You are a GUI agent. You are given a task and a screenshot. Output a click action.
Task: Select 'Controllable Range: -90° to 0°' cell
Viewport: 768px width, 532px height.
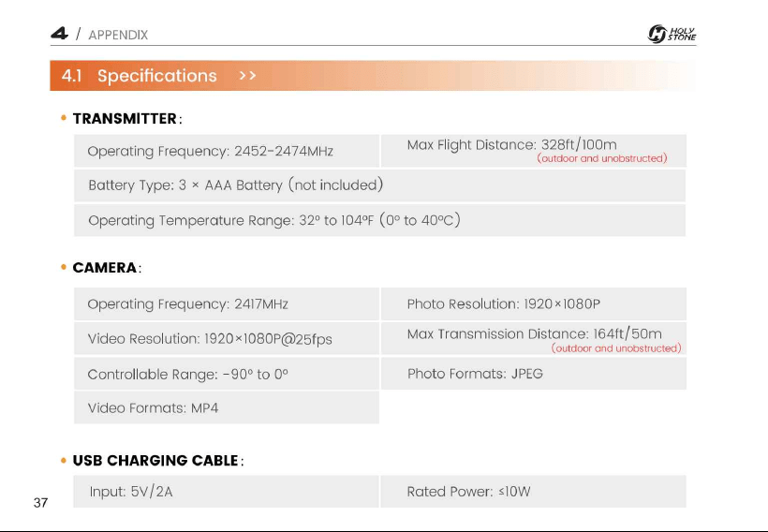[x=227, y=374]
